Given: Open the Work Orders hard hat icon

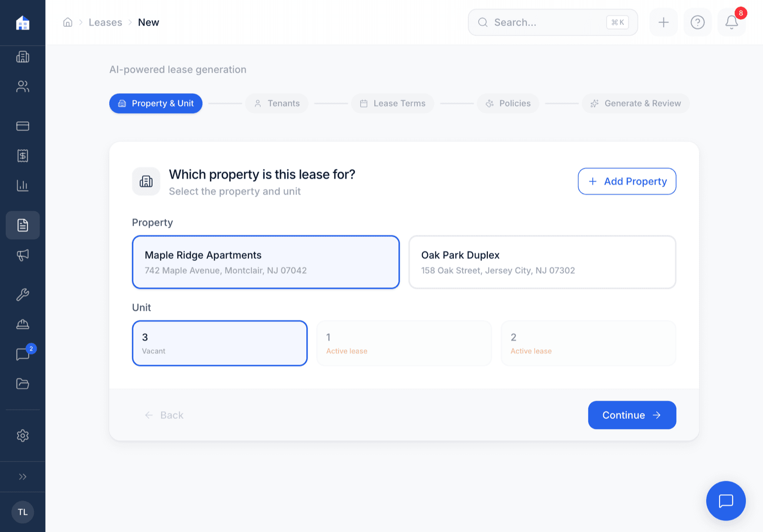Looking at the screenshot, I should pyautogui.click(x=22, y=324).
